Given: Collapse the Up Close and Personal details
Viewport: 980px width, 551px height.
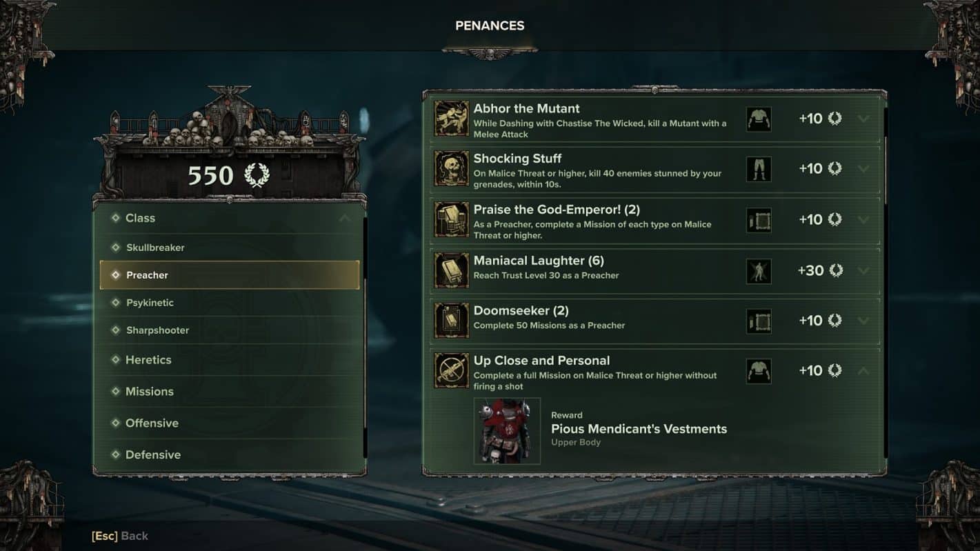Looking at the screenshot, I should 863,371.
